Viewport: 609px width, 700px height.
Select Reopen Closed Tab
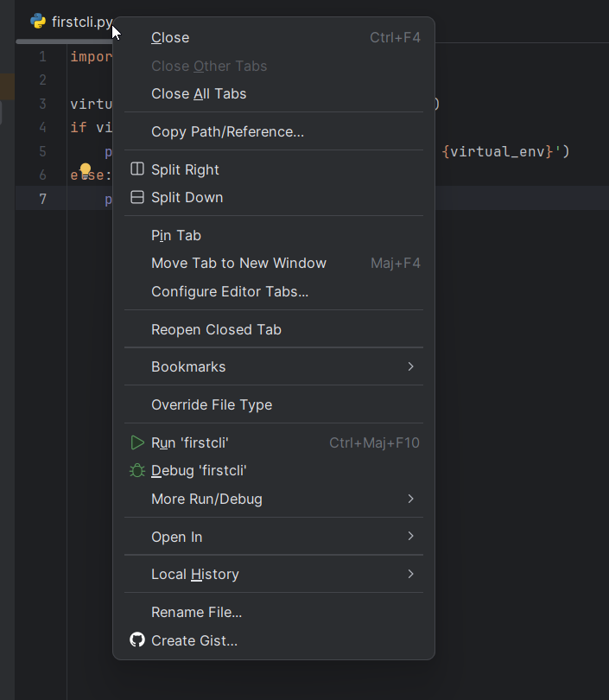click(216, 329)
